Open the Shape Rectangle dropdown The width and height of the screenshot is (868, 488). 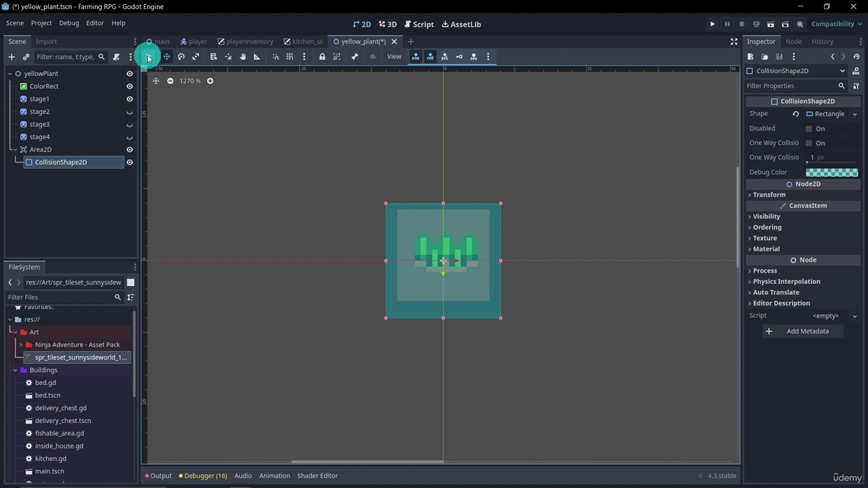click(x=831, y=114)
